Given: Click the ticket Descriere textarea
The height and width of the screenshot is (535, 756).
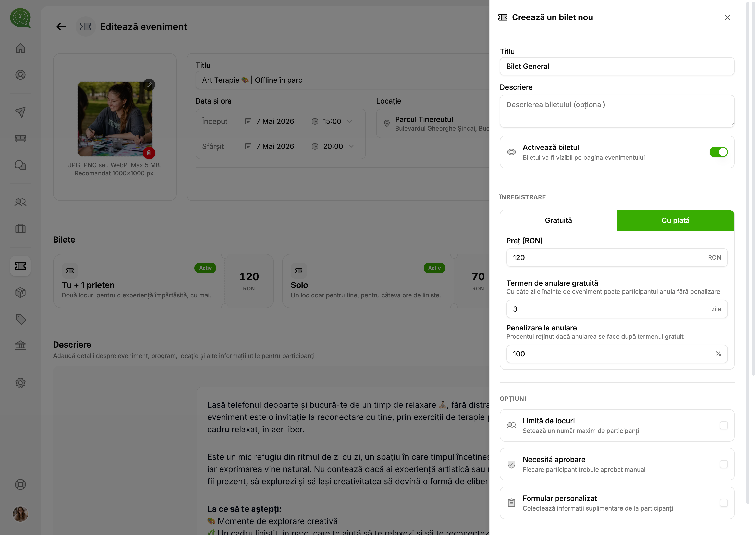Looking at the screenshot, I should pos(617,111).
